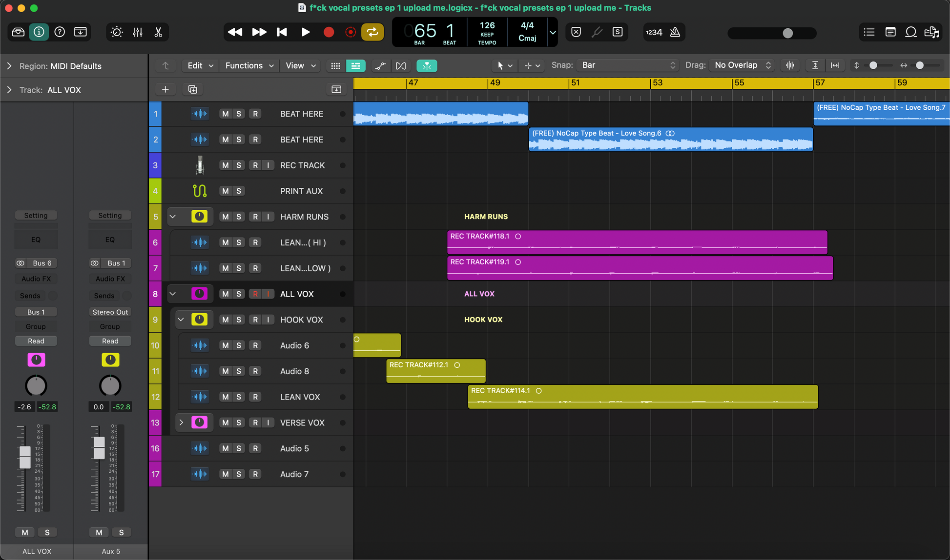Open the Library button
This screenshot has width=950, height=560.
click(18, 32)
